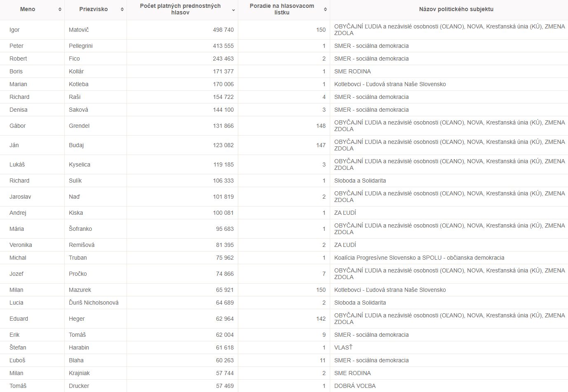Select first name 'Ľuboš'
Viewport: 568px width, 392px height.
point(17,360)
